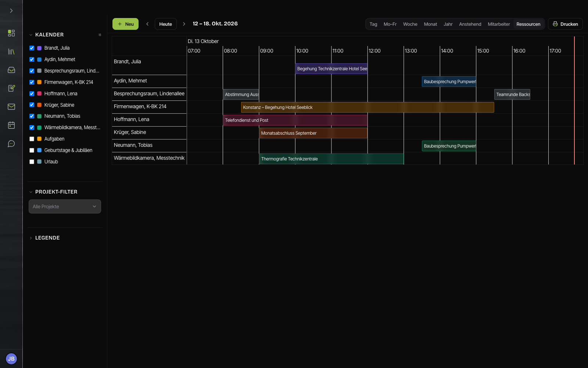The width and height of the screenshot is (588, 368).
Task: Click the Krüger, Sabine color swatch
Action: (x=39, y=105)
